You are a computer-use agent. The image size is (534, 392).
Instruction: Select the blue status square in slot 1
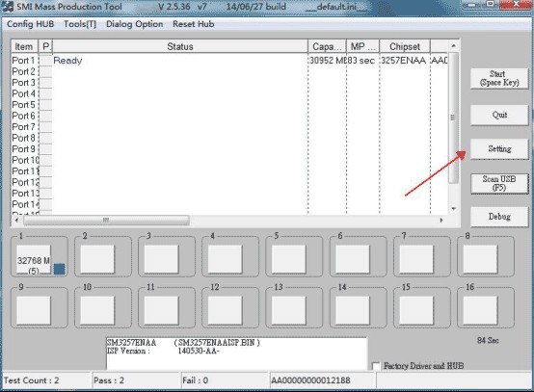(59, 269)
